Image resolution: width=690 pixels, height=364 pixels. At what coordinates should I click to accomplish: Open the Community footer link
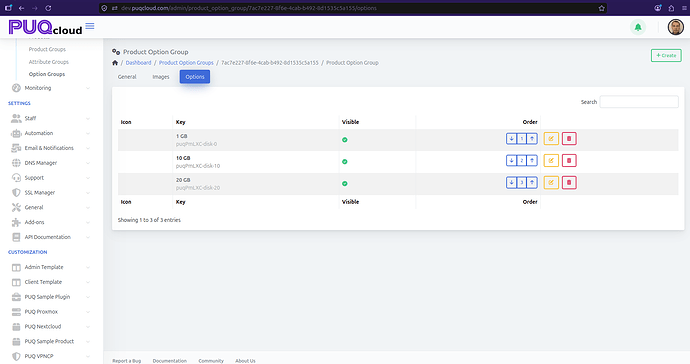[211, 360]
